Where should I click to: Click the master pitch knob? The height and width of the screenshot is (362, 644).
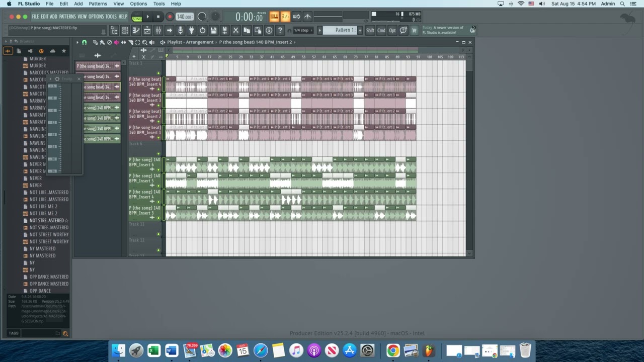(x=215, y=17)
